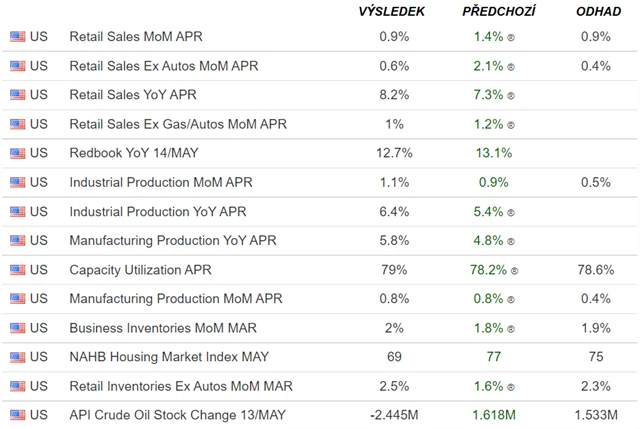
Task: Click the US flag beside Retail Sales MoM APR
Action: pos(18,37)
